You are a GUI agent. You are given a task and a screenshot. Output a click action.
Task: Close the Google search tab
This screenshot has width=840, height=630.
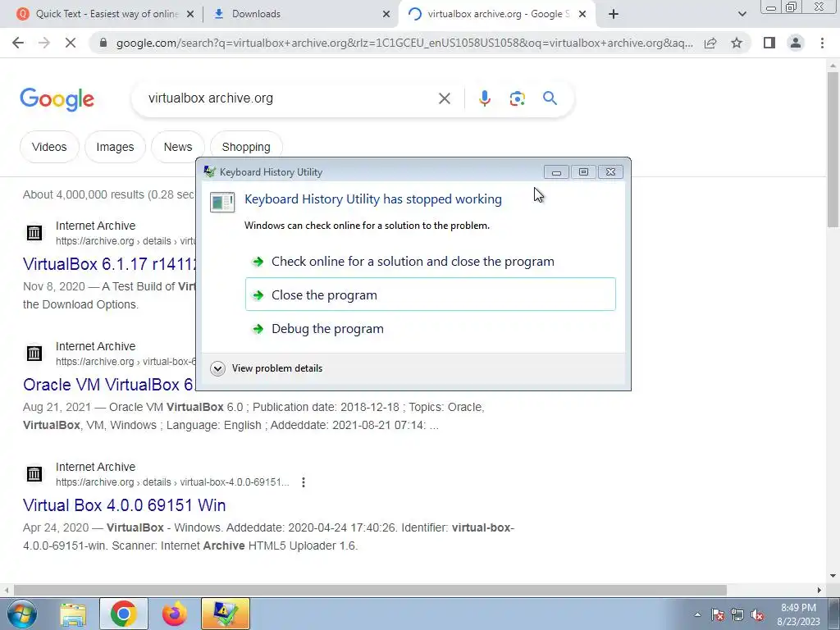click(x=583, y=15)
